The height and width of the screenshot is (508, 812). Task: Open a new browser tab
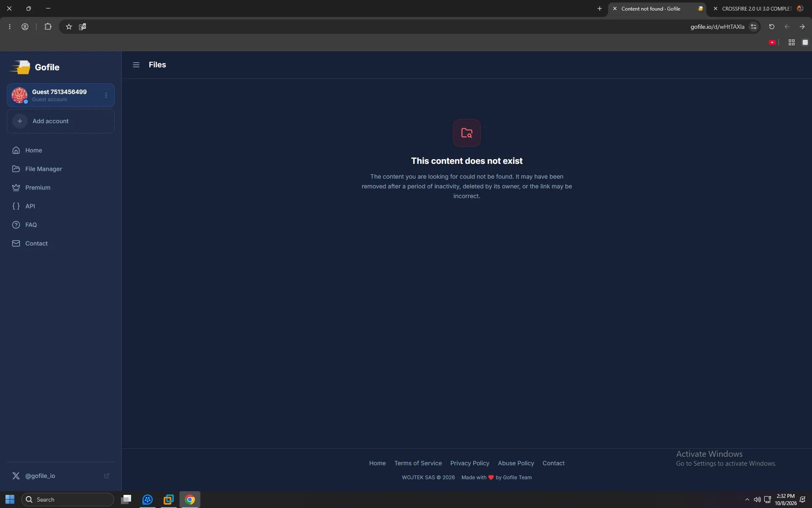[x=599, y=8]
